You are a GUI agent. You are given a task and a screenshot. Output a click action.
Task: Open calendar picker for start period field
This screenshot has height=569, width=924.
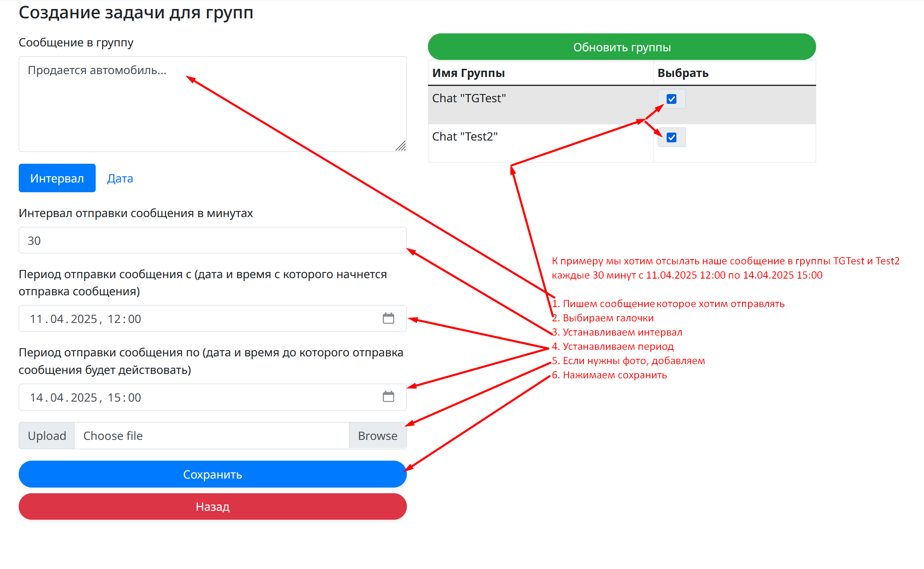(x=388, y=319)
